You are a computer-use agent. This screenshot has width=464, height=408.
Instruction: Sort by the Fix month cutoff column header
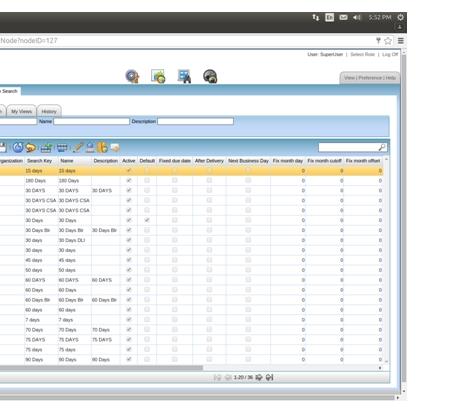[324, 161]
